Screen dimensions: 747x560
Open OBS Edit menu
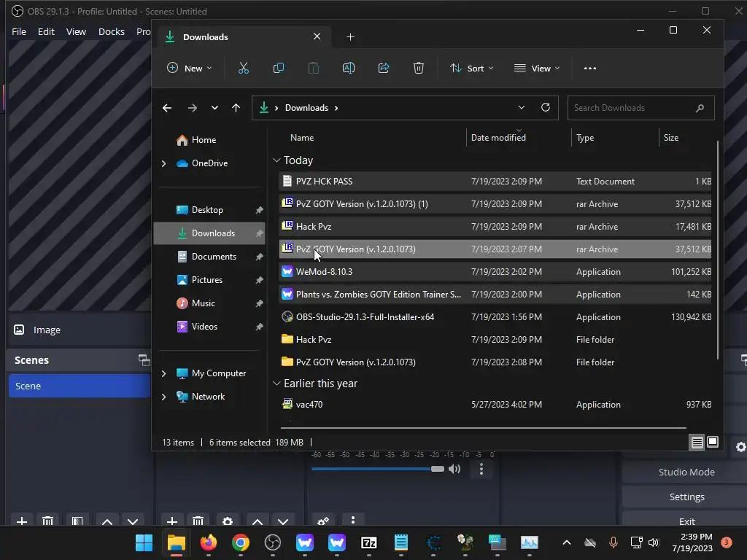[x=46, y=31]
